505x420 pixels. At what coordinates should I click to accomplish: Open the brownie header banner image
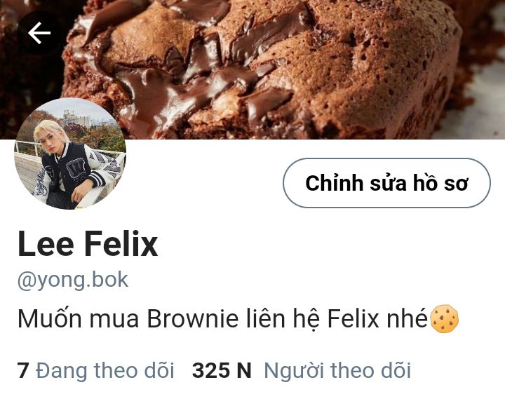pos(252,69)
